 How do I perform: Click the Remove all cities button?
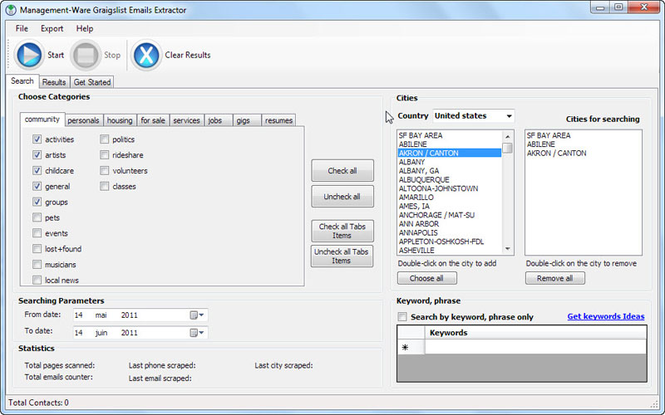[x=555, y=278]
